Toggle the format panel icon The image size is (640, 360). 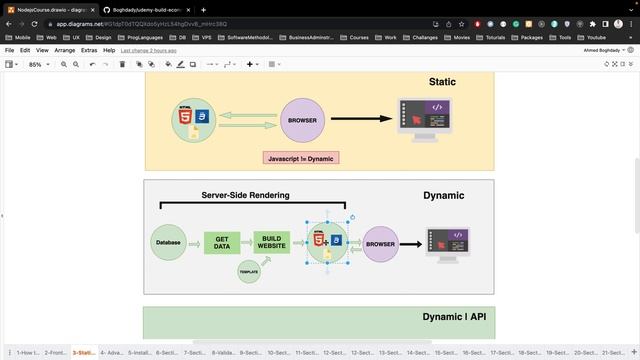pos(623,64)
